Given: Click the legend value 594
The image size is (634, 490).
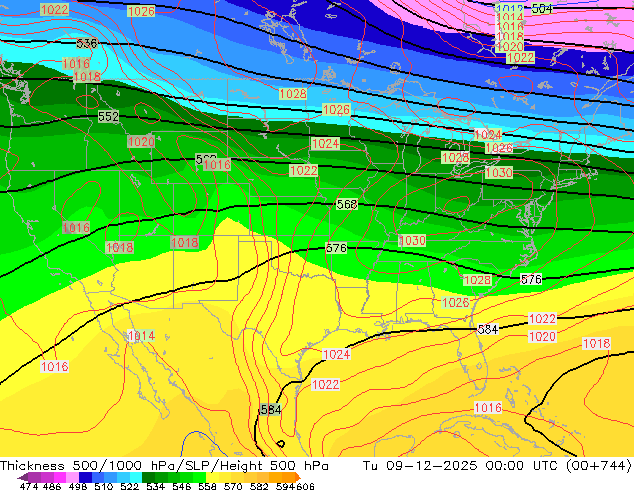Looking at the screenshot, I should [x=285, y=486].
